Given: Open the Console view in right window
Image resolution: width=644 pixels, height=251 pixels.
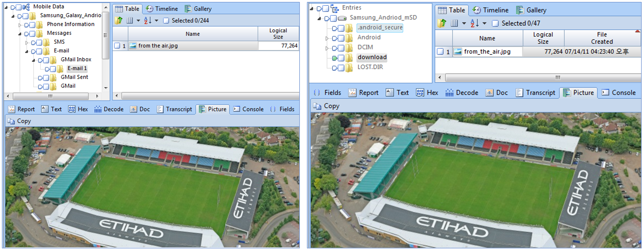Looking at the screenshot, I should (x=619, y=93).
